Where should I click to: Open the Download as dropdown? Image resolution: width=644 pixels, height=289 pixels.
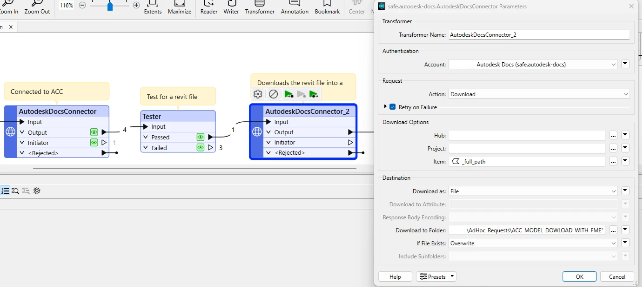(x=533, y=191)
